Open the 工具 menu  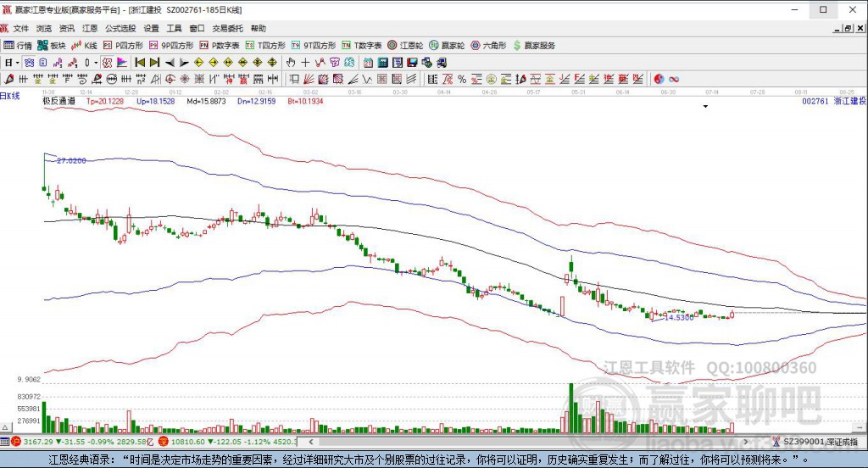175,28
